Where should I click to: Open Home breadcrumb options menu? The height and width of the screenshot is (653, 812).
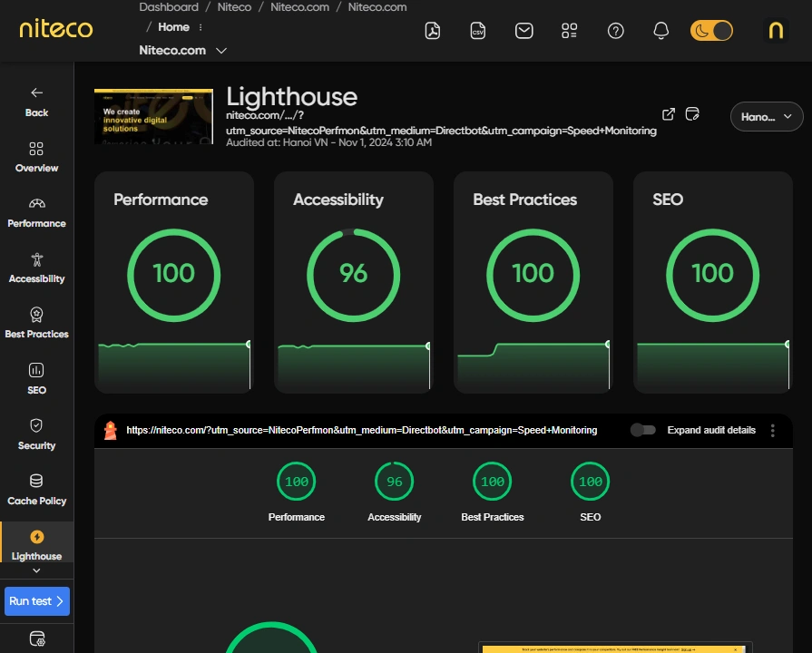pyautogui.click(x=201, y=27)
